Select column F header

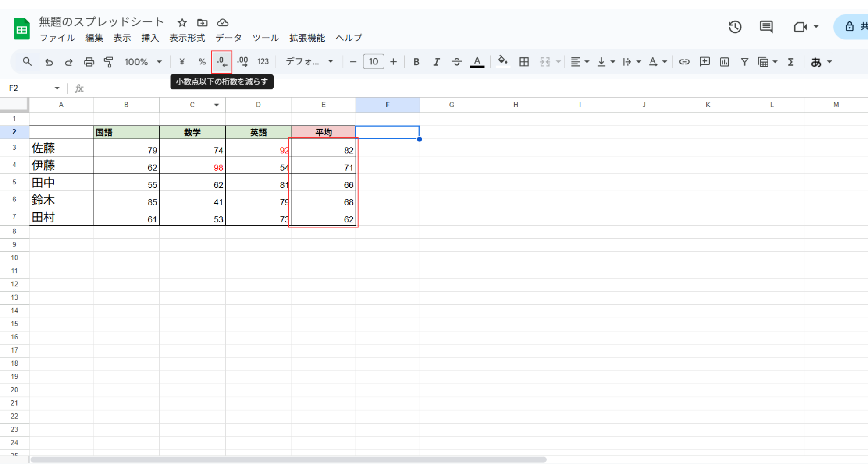(388, 105)
